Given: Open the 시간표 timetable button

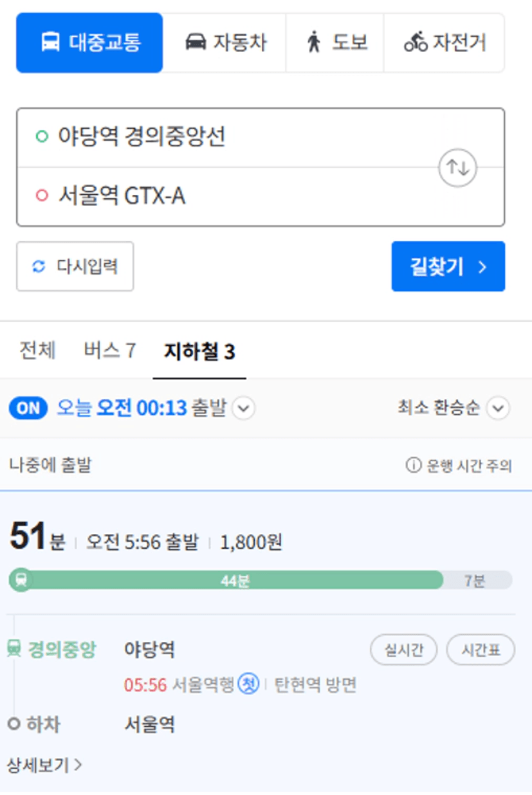Looking at the screenshot, I should 481,650.
